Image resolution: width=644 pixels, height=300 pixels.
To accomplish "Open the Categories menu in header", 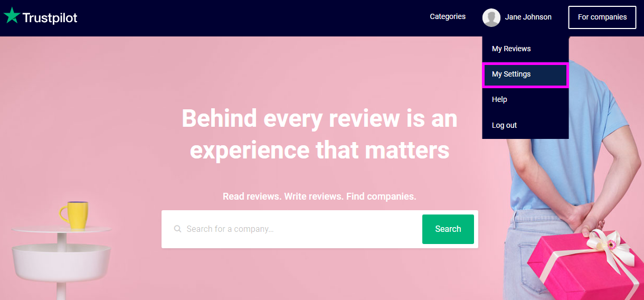I will click(448, 17).
